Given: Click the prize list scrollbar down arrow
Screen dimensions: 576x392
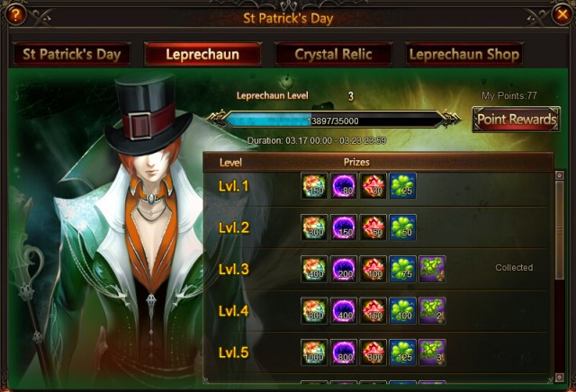Looking at the screenshot, I should [560, 378].
